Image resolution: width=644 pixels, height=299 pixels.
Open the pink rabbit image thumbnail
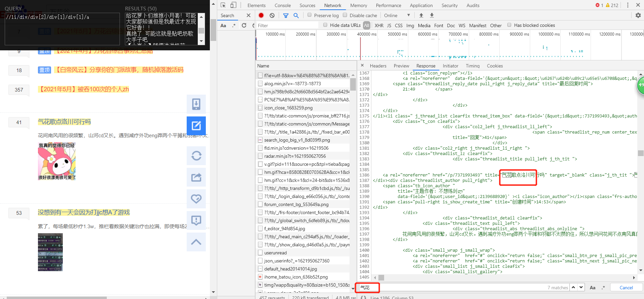pyautogui.click(x=57, y=161)
